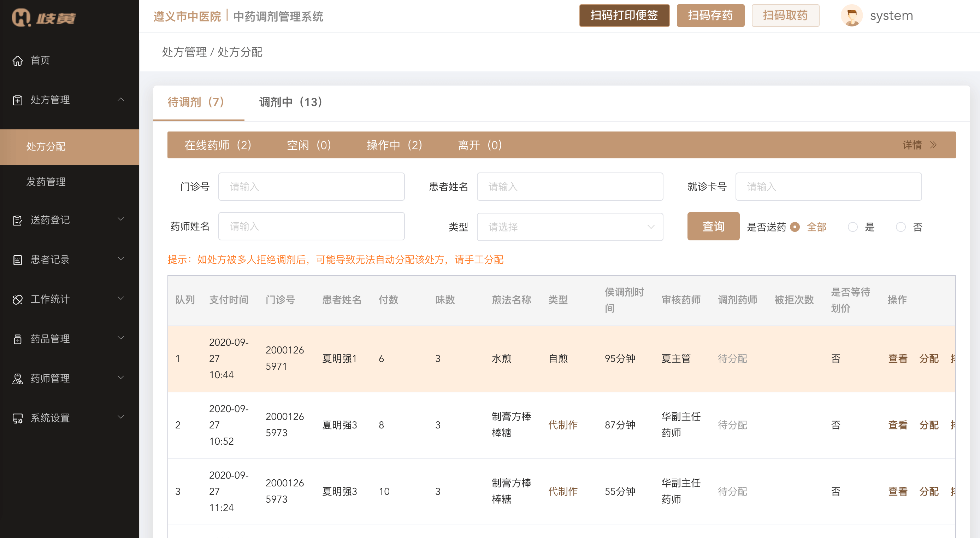Select the 否 radio for 是否送药

click(901, 227)
